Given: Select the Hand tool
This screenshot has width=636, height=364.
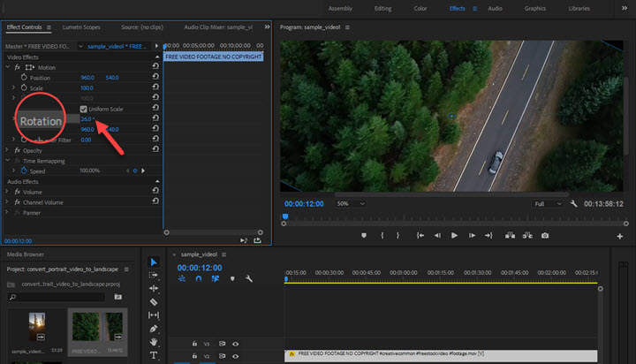Looking at the screenshot, I should (154, 342).
